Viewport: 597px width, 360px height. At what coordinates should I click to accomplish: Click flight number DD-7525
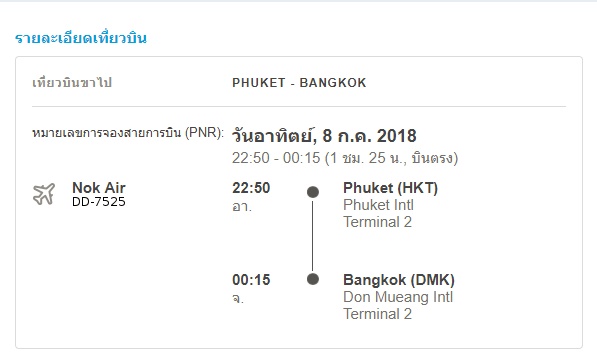(99, 202)
